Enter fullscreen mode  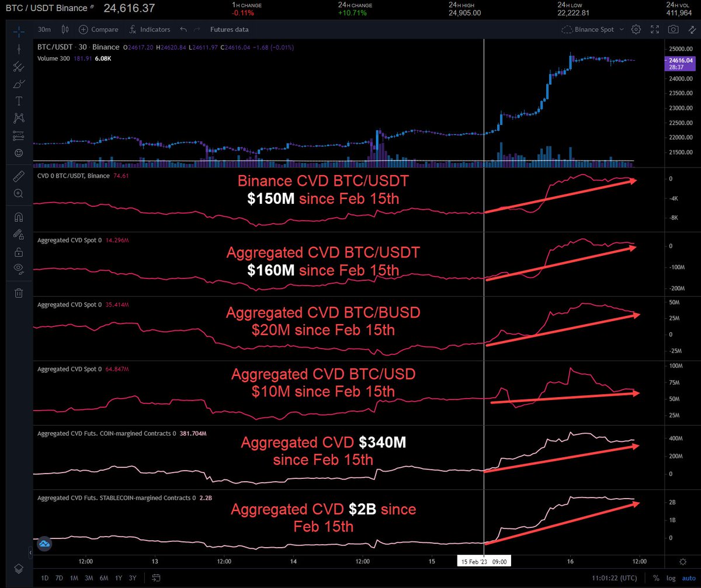(x=654, y=29)
